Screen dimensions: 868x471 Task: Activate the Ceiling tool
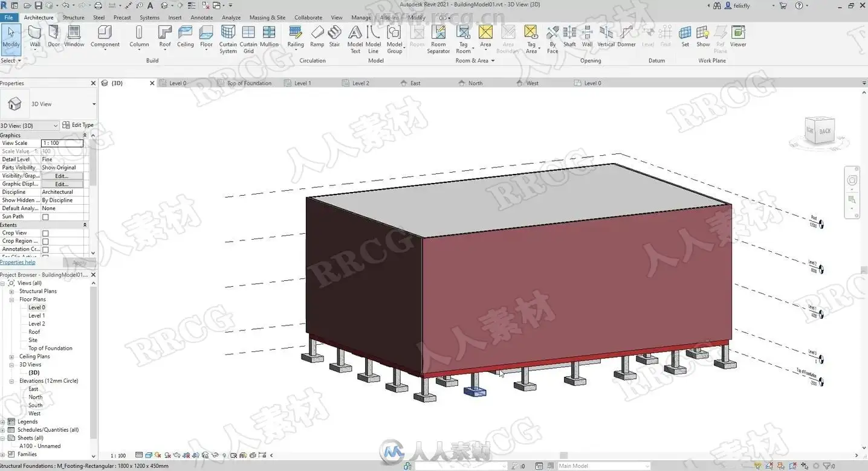pyautogui.click(x=186, y=37)
